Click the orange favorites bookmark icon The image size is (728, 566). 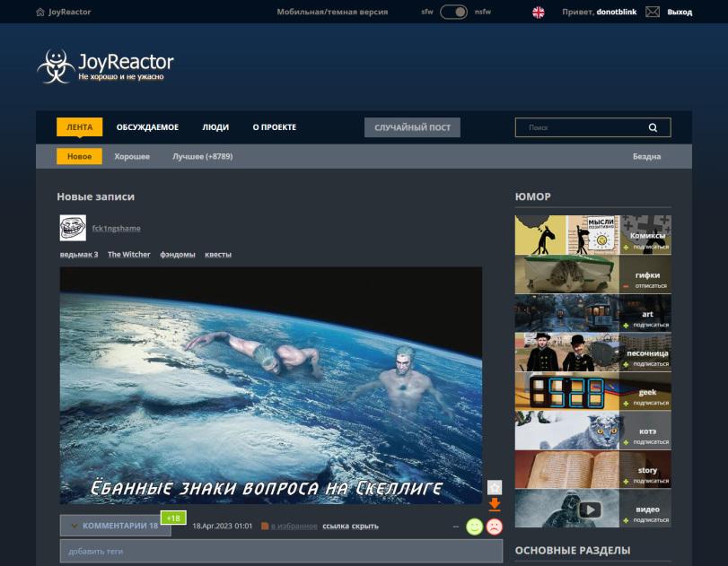pyautogui.click(x=265, y=527)
